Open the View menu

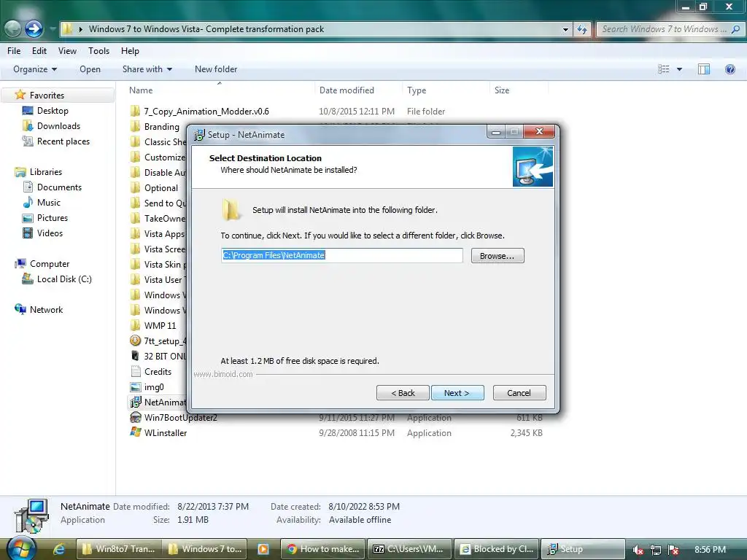[67, 51]
